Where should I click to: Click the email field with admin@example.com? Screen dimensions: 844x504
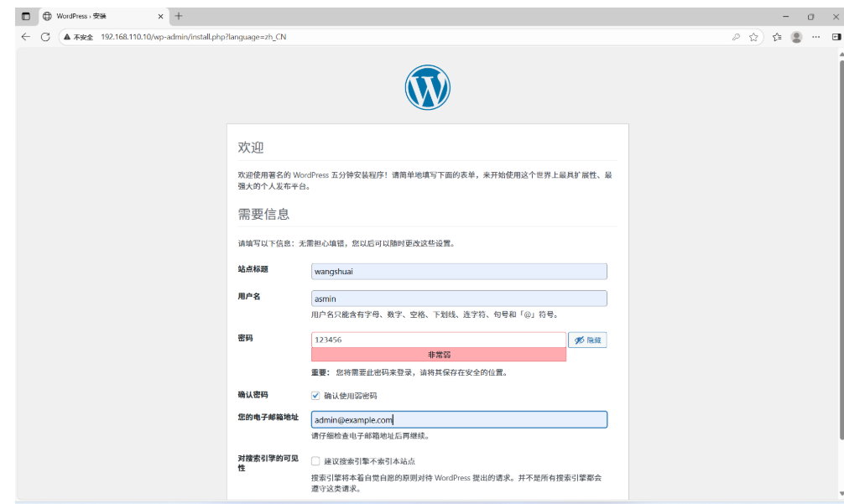pyautogui.click(x=459, y=420)
